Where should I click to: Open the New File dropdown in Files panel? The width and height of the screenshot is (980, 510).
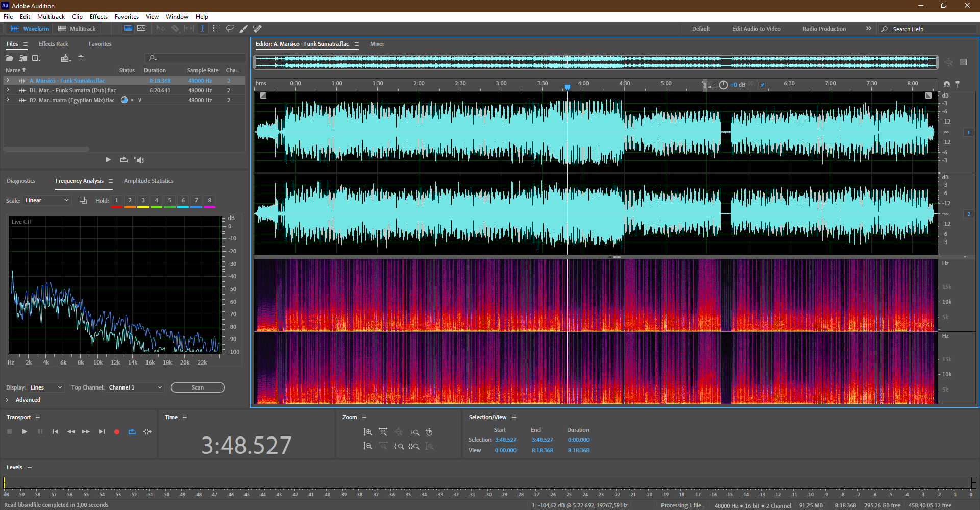point(36,58)
